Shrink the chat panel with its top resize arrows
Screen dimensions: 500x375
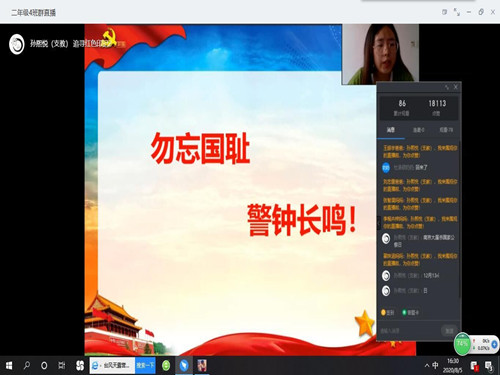pyautogui.click(x=447, y=87)
